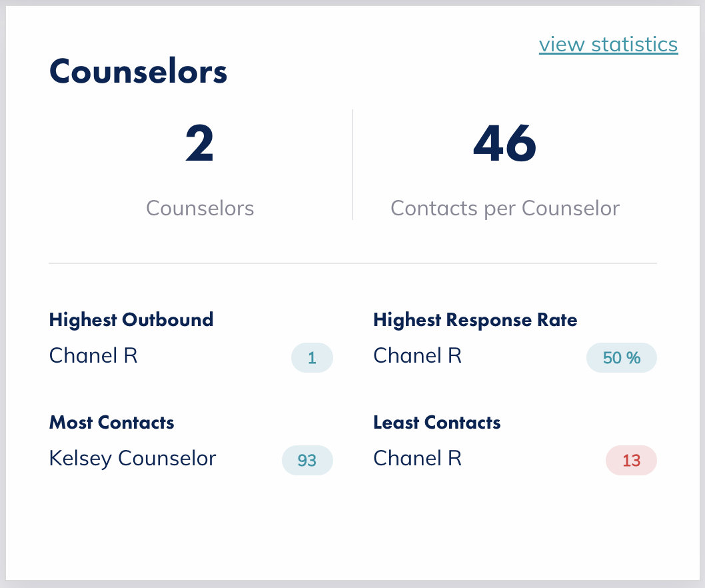The width and height of the screenshot is (705, 588).
Task: Click the Counselors card title
Action: (x=137, y=71)
